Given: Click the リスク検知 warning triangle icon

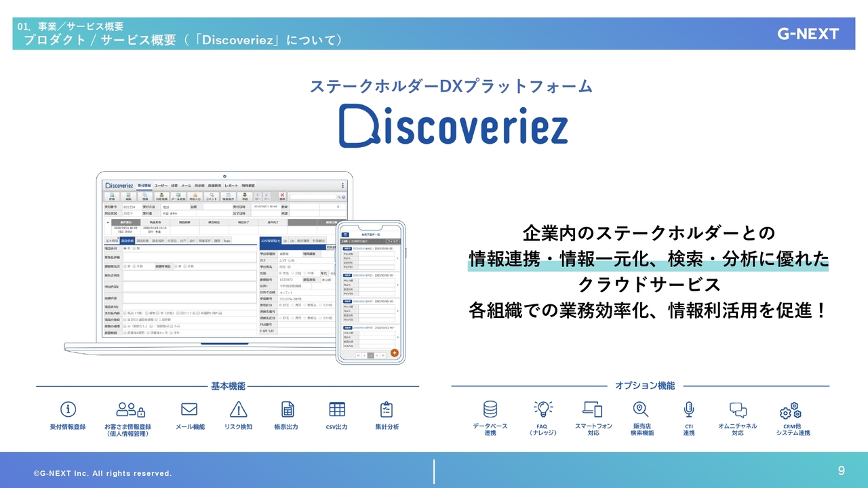Looking at the screenshot, I should pos(238,409).
